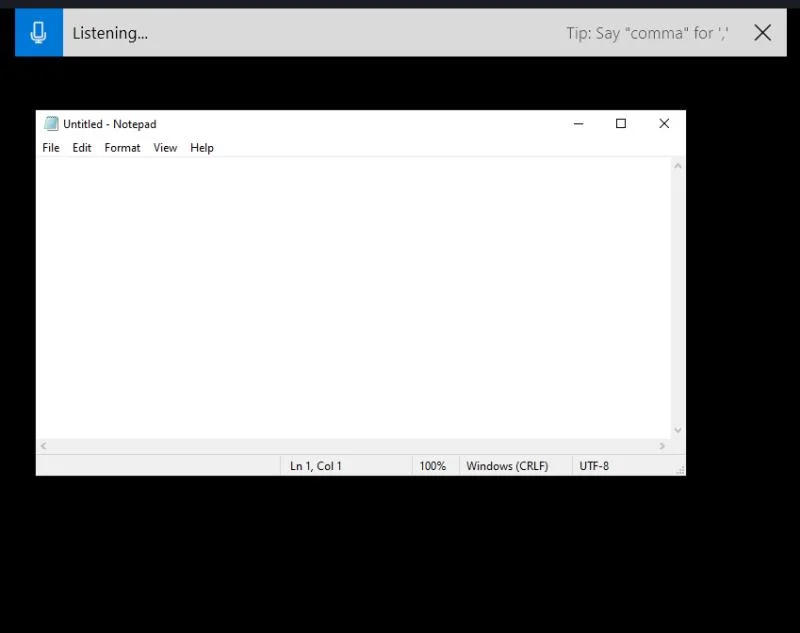Click the 'Listening...' dictation status text
The height and width of the screenshot is (633, 800).
point(110,33)
